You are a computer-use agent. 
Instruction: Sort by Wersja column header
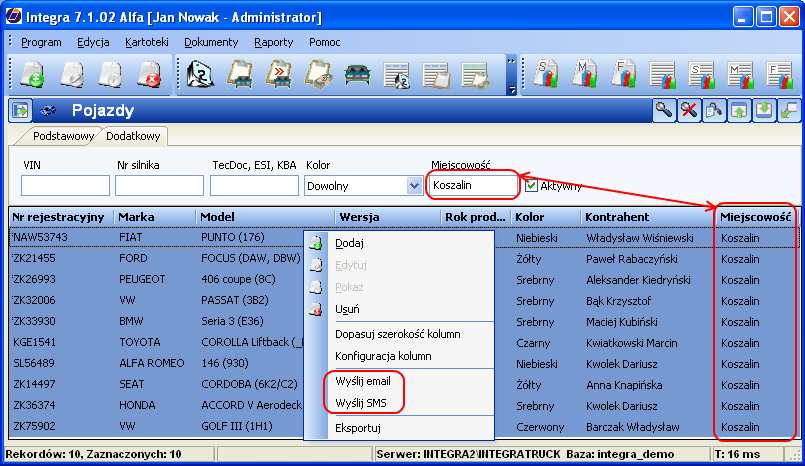click(388, 217)
